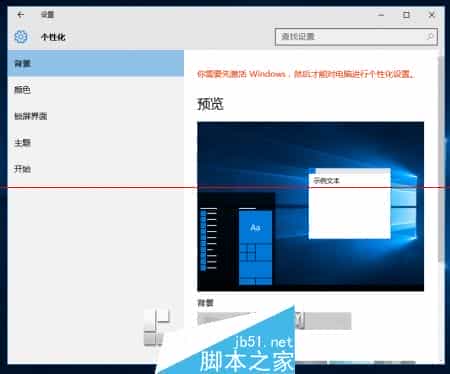Click the search magnifier icon
Screen dimensions: 450x374
coord(430,36)
